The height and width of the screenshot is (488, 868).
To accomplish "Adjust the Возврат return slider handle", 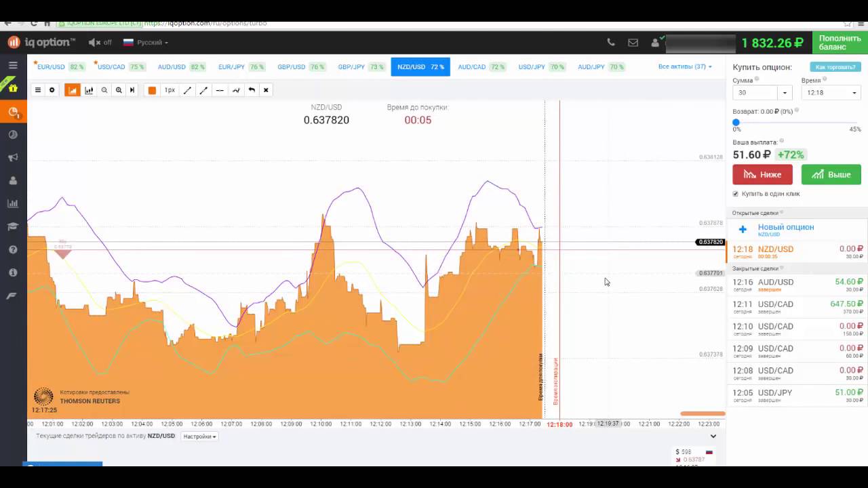I will (x=736, y=123).
